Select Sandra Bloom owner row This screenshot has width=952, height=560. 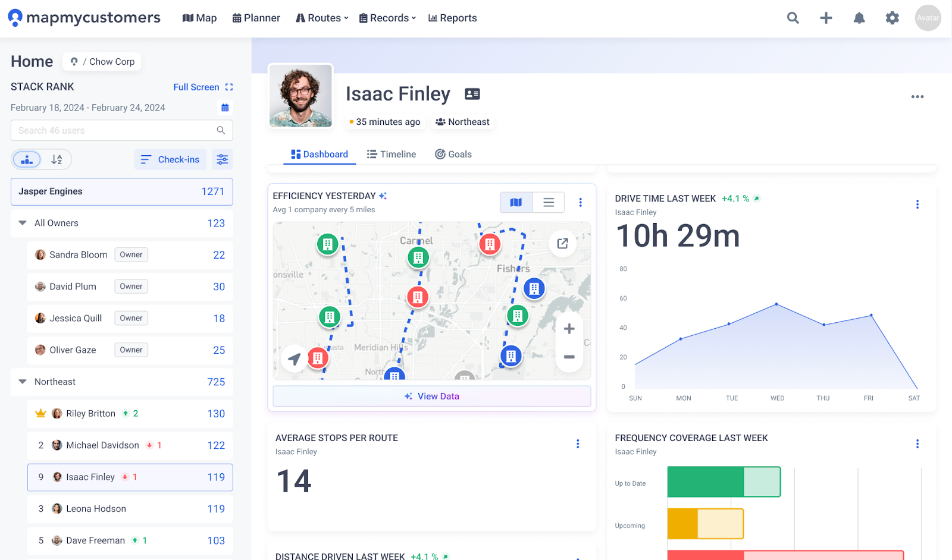pos(130,255)
